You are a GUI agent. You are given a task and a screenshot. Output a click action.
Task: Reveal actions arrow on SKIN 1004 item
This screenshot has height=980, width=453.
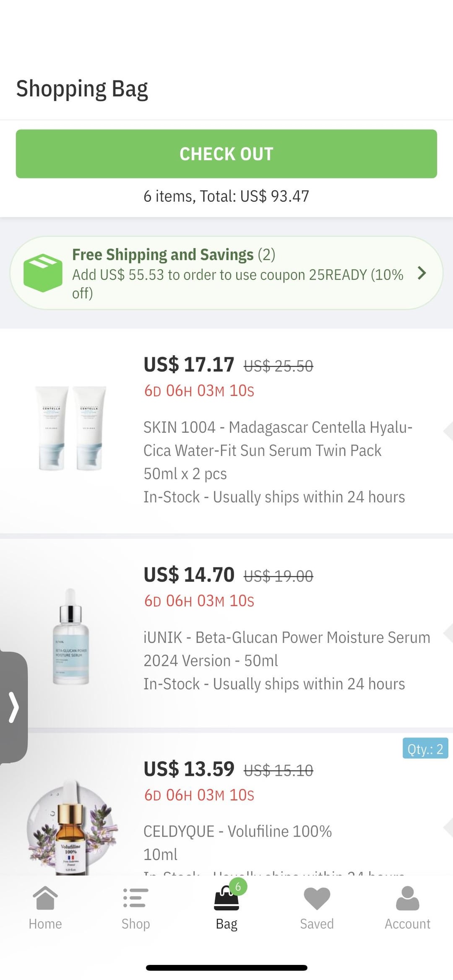pyautogui.click(x=448, y=431)
